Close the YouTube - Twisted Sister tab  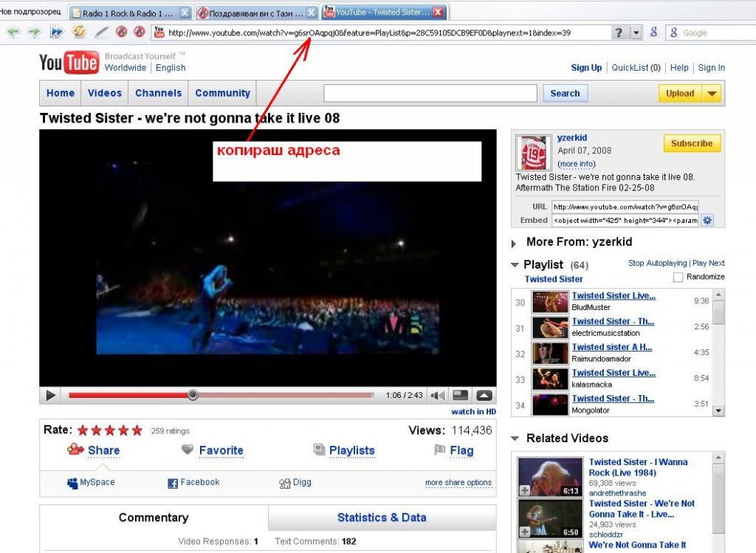(x=438, y=13)
